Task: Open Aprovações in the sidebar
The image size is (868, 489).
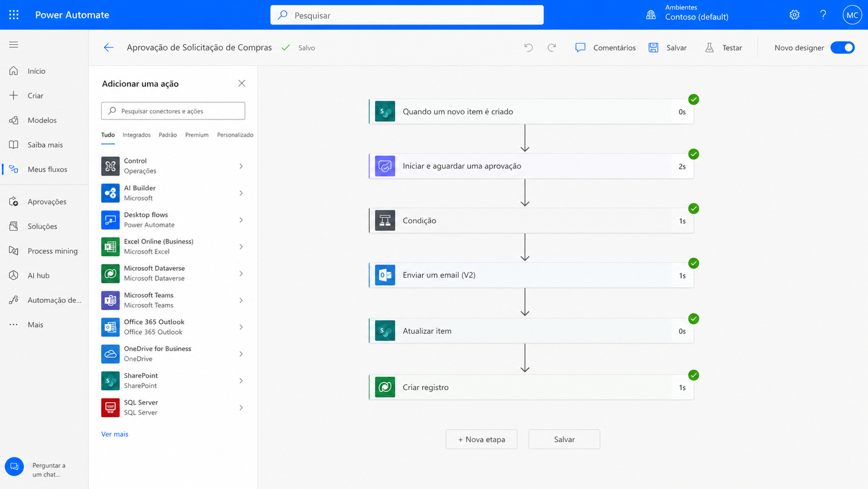Action: click(45, 202)
